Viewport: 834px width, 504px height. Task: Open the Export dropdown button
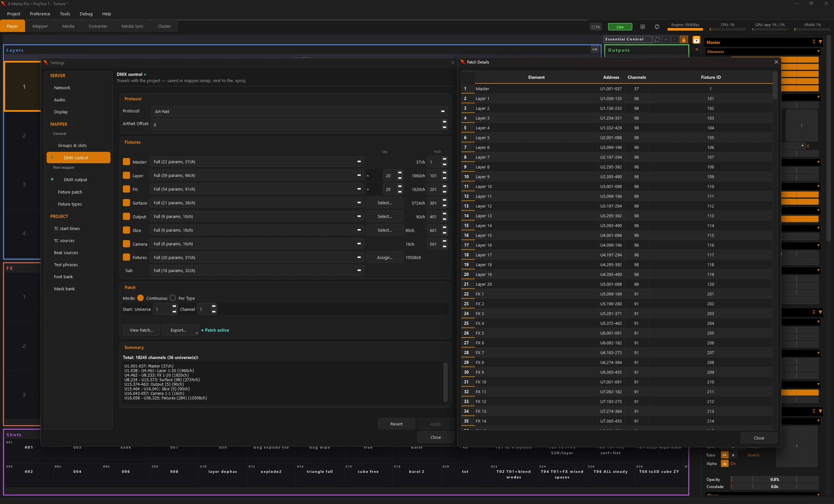click(x=181, y=330)
